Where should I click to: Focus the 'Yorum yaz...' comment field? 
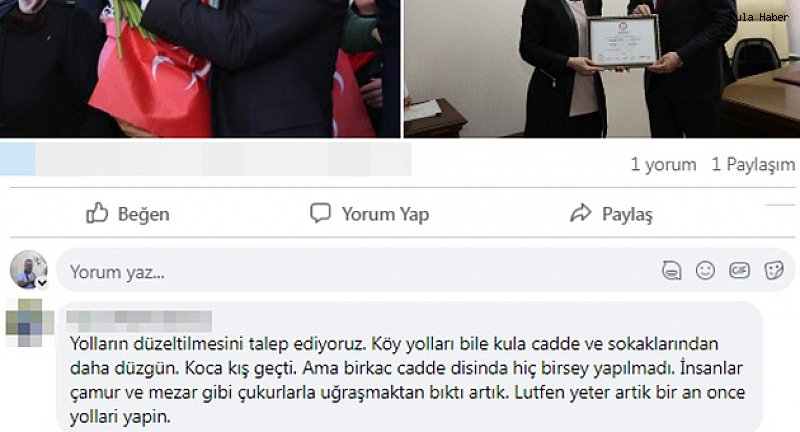point(425,270)
